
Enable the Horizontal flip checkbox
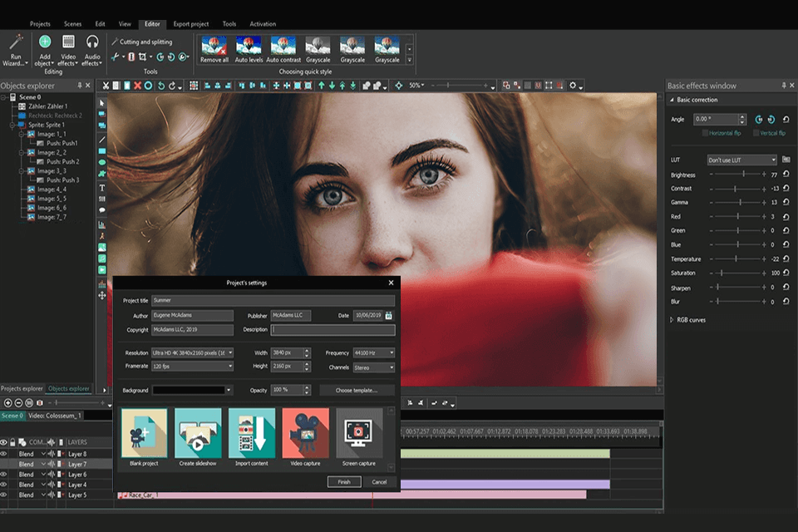point(706,133)
